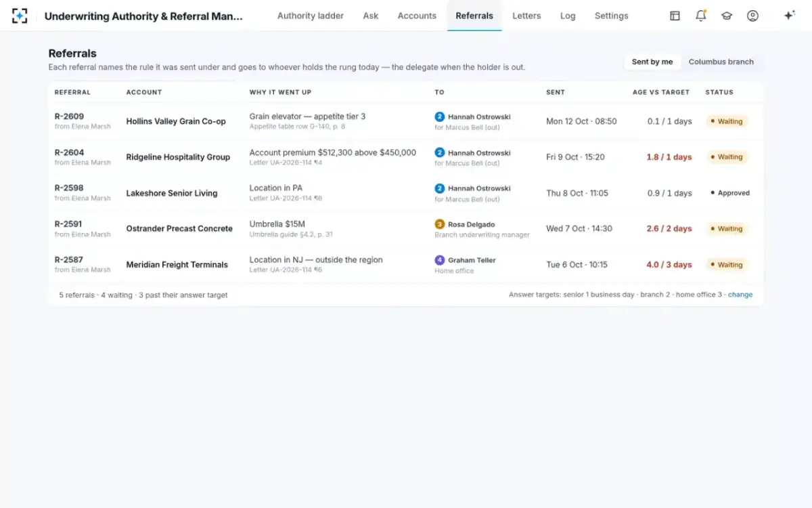Click Umbrella guide §4.2, p. 31 reference

(x=291, y=234)
